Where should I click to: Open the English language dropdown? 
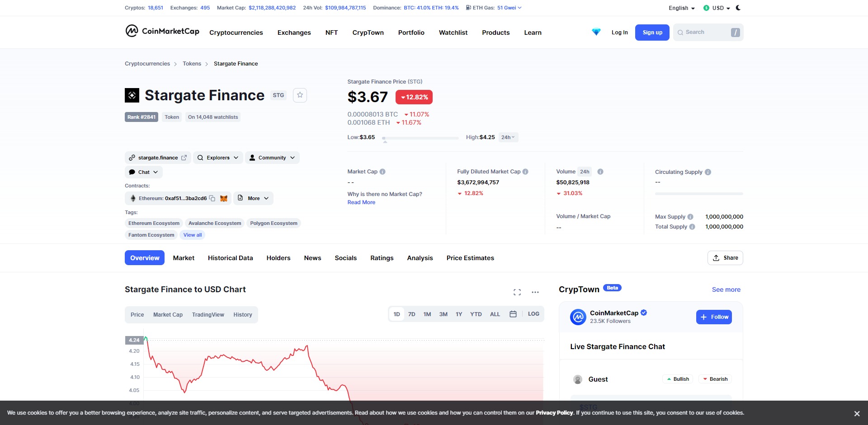682,8
